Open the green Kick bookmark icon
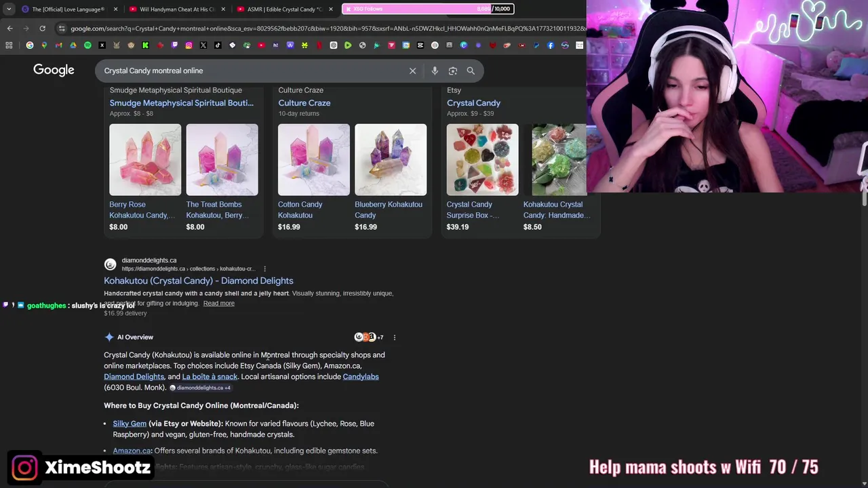The height and width of the screenshot is (488, 868). click(146, 45)
